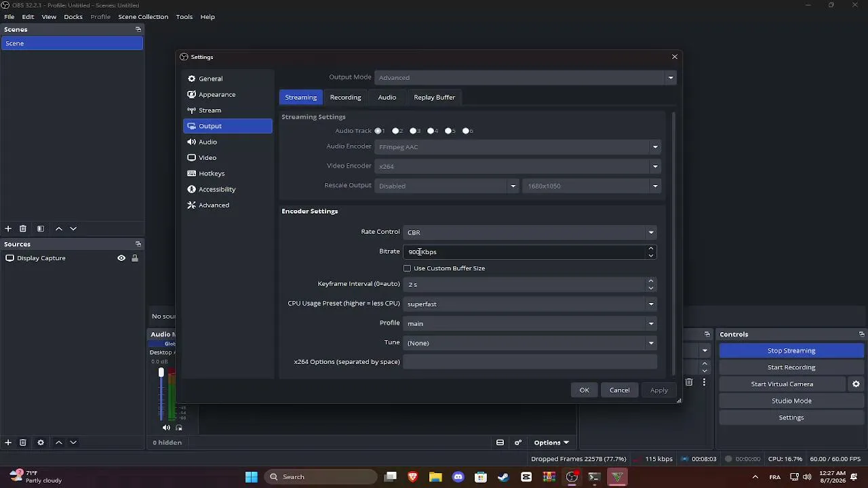The image size is (868, 488).
Task: Open File Explorer from the taskbar
Action: (x=435, y=477)
